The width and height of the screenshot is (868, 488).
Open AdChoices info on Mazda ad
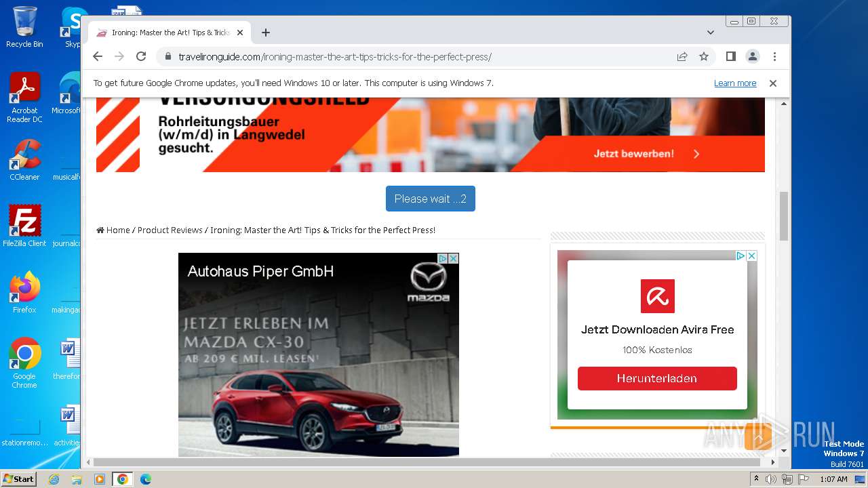point(443,258)
